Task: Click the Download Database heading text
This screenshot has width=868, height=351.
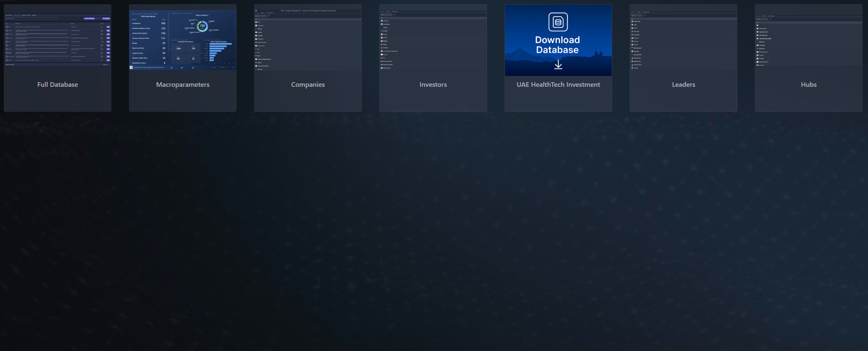Action: [x=558, y=45]
